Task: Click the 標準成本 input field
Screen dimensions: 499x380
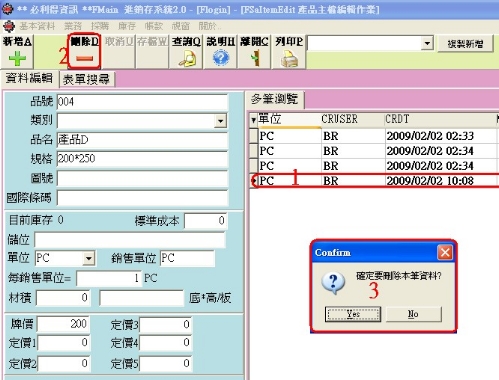Action: [205, 221]
